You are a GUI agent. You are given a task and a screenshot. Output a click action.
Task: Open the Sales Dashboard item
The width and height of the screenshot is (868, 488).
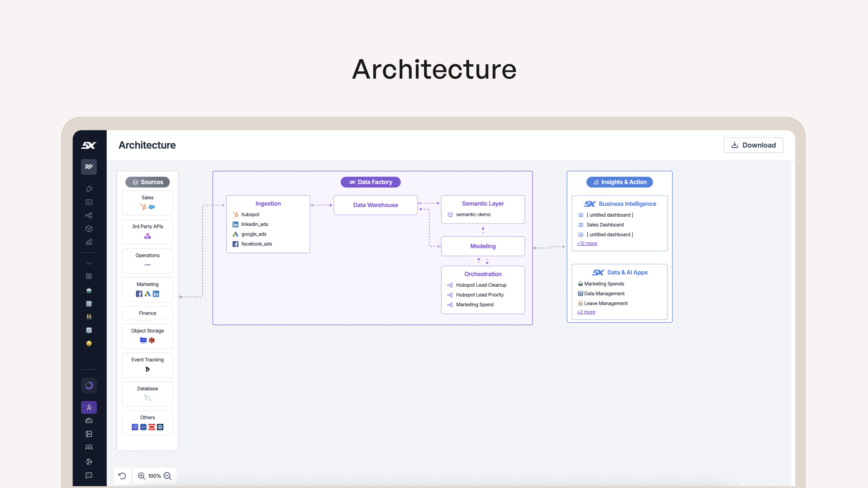click(x=605, y=225)
